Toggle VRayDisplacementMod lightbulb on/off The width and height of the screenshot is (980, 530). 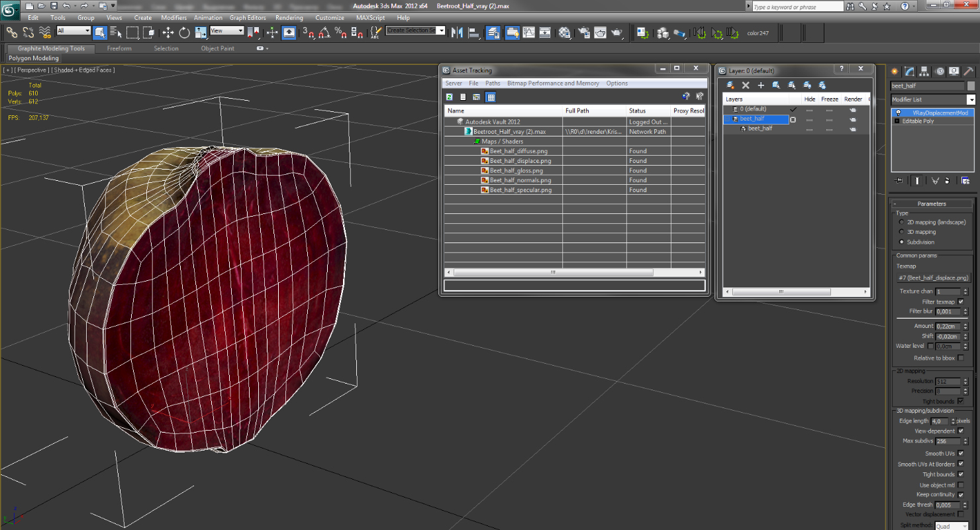[898, 113]
